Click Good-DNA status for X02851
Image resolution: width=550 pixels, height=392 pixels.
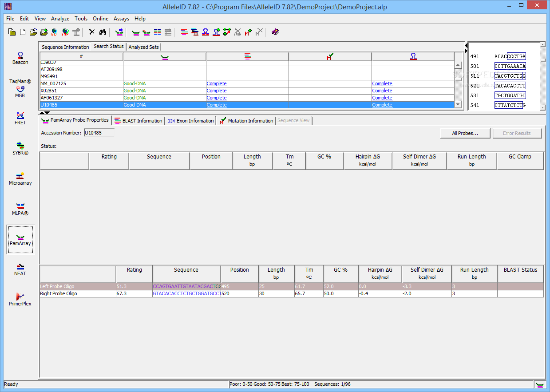(135, 91)
